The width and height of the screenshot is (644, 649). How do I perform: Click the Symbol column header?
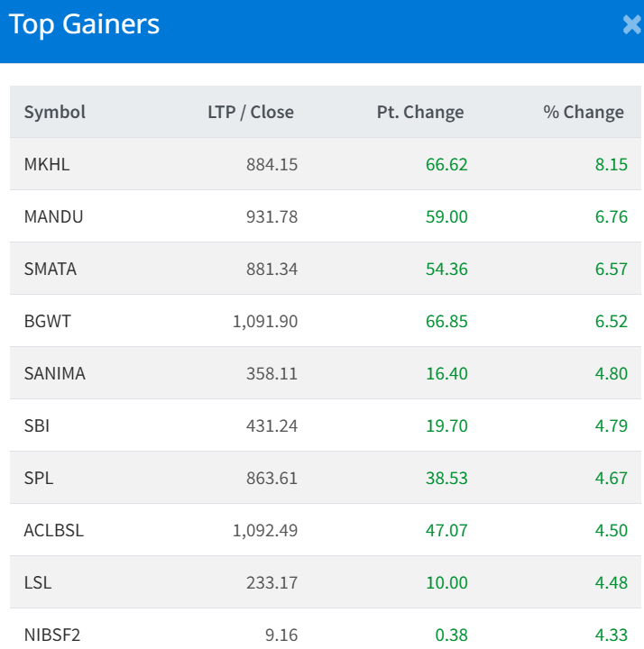pos(55,113)
